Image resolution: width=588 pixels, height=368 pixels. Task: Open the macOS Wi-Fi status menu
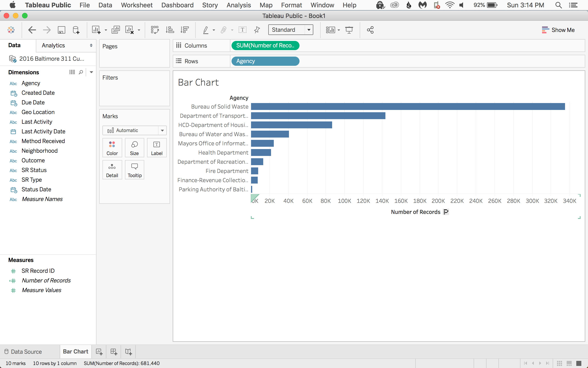pyautogui.click(x=450, y=5)
